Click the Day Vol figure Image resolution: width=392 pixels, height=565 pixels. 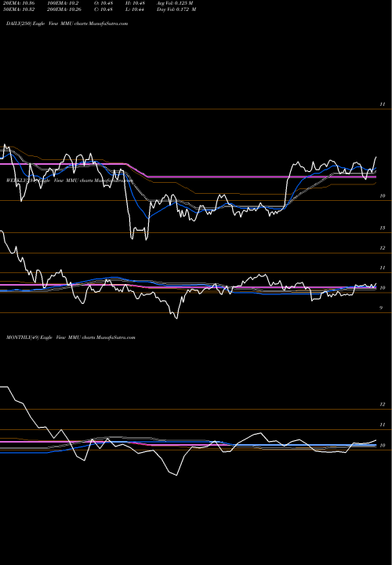[176, 9]
